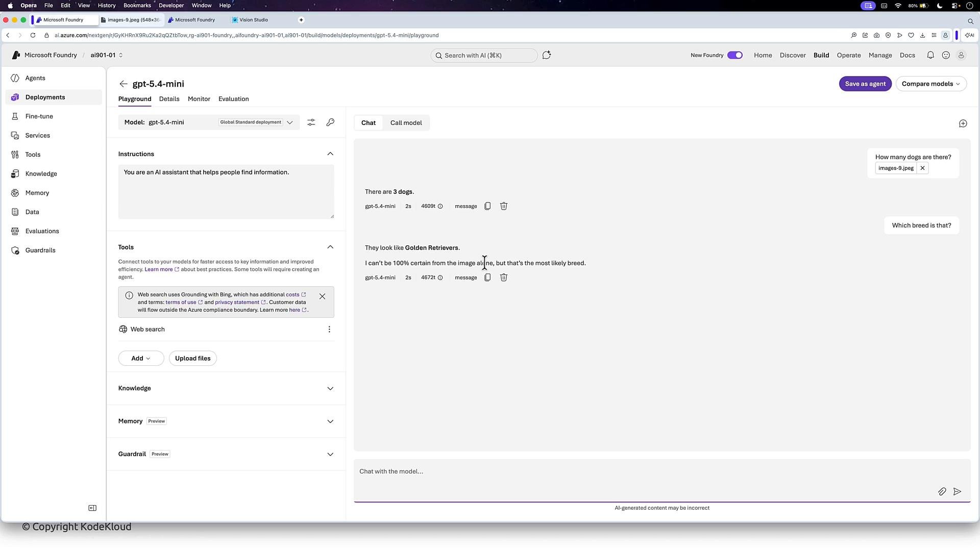This screenshot has width=980, height=551.
Task: Show token info for 4609t message
Action: (440, 206)
